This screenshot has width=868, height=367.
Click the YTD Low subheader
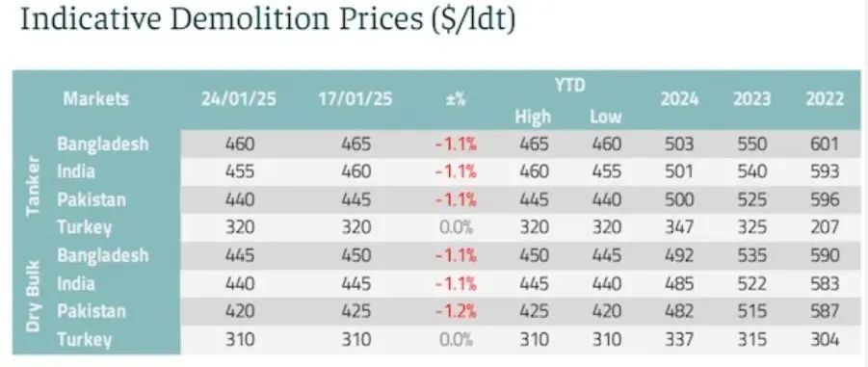tap(605, 117)
